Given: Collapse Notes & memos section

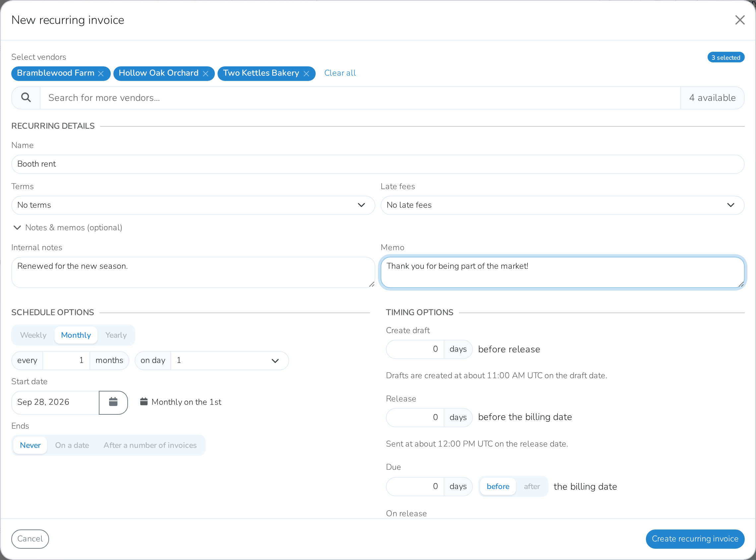Looking at the screenshot, I should pyautogui.click(x=67, y=228).
